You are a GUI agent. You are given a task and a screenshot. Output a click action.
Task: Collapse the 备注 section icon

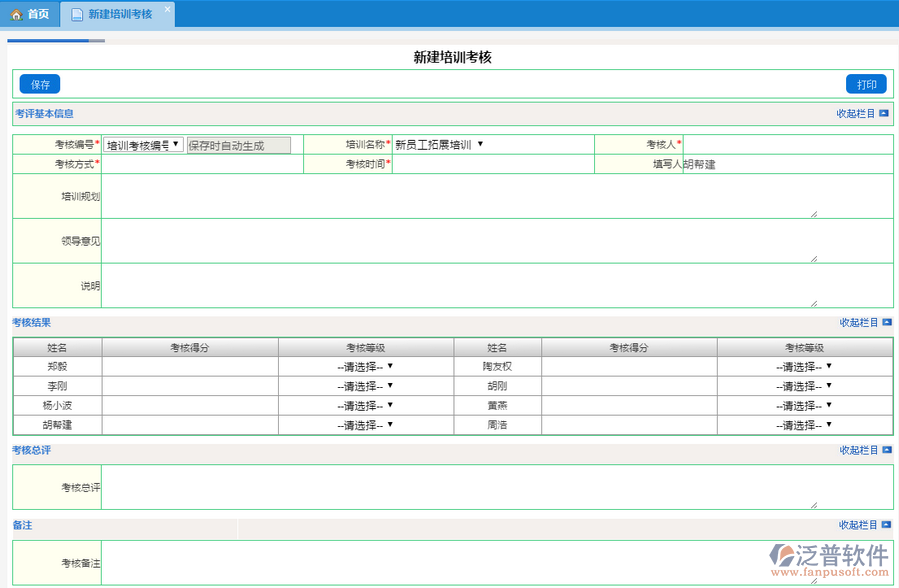[886, 525]
